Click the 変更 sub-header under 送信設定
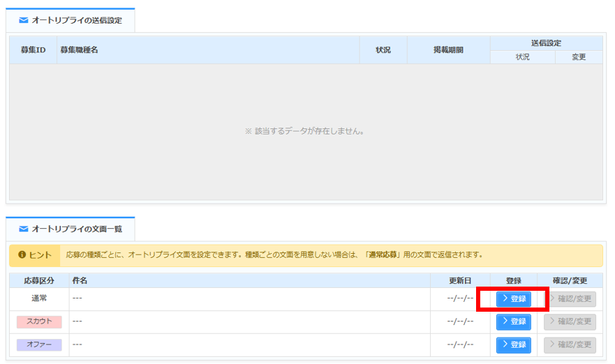This screenshot has height=364, width=615. tap(579, 57)
